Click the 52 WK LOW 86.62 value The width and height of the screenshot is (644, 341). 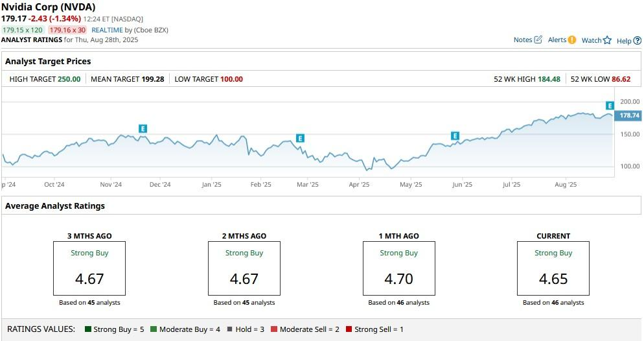(x=621, y=79)
